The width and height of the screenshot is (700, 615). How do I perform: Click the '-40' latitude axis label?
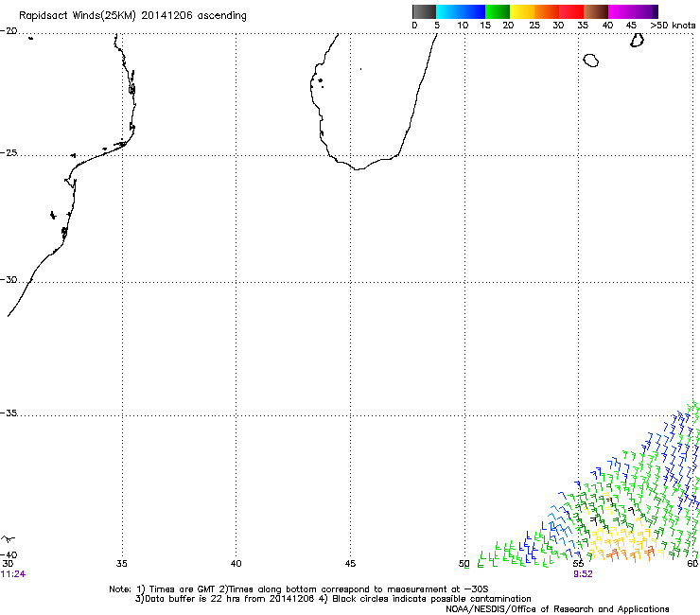tap(9, 554)
